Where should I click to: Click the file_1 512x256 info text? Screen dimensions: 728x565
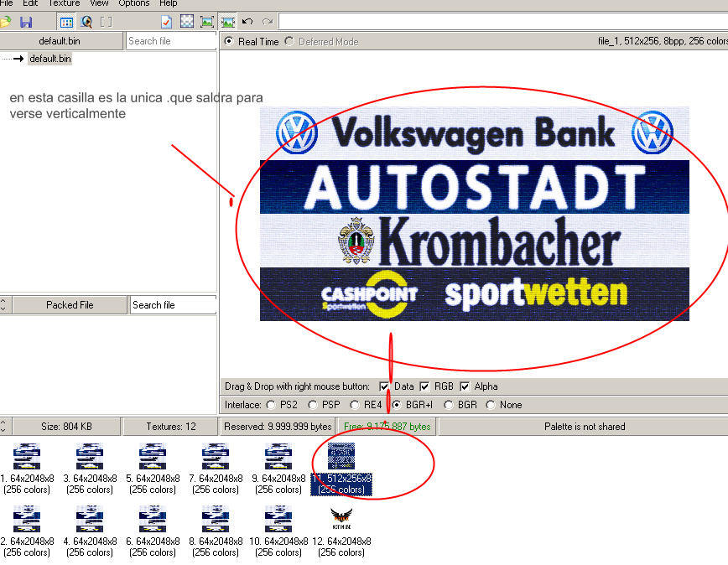pos(663,41)
